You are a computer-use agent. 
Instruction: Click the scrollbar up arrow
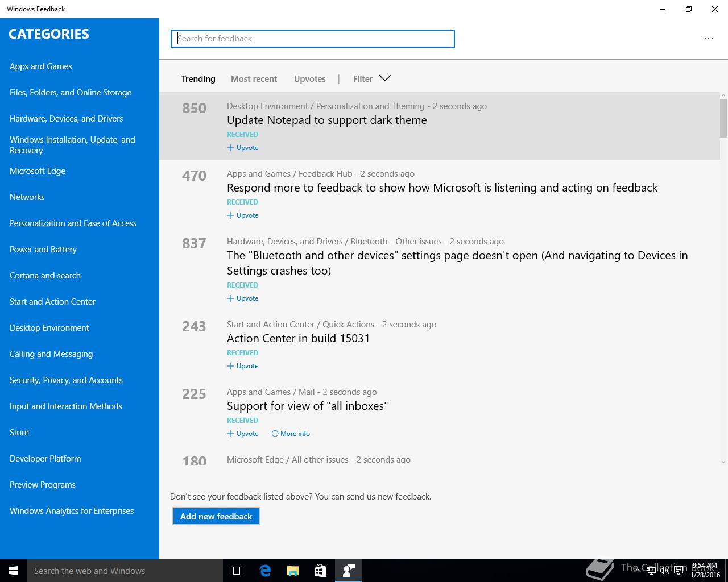pos(723,95)
